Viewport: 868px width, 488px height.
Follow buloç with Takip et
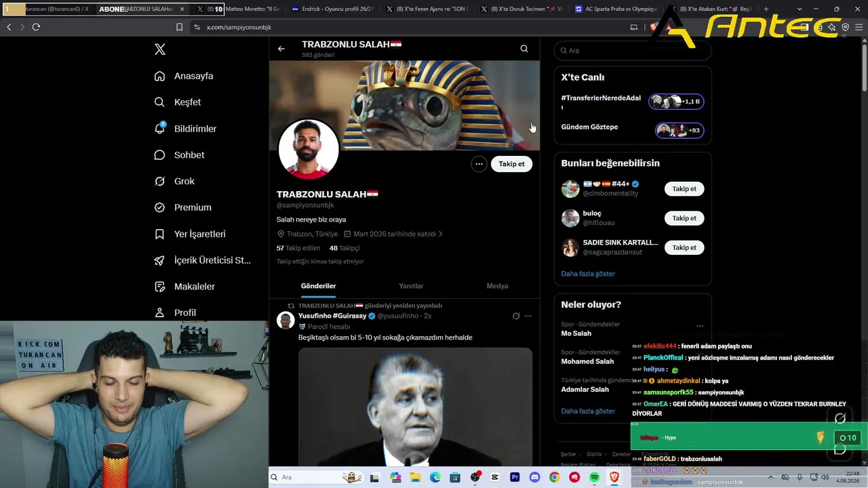(684, 218)
